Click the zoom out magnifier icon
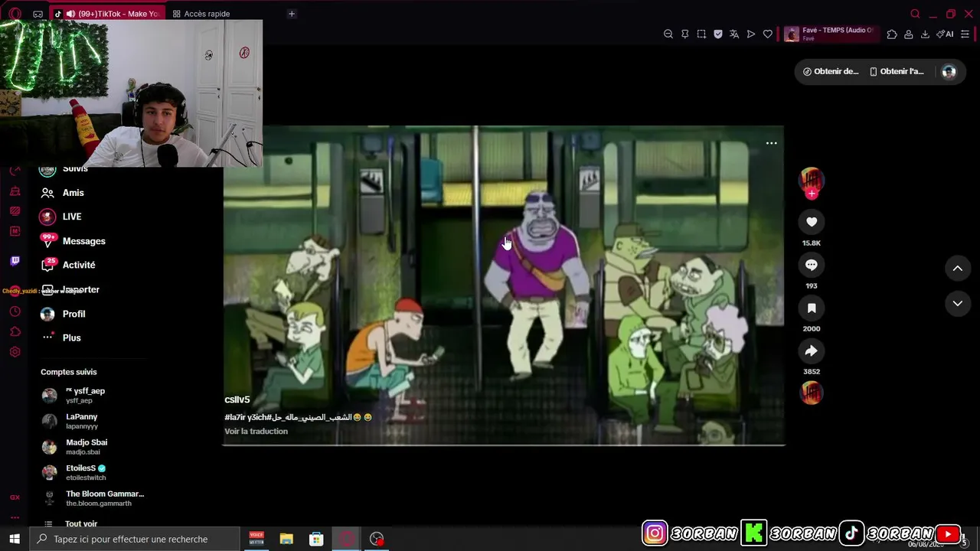The image size is (980, 551). pyautogui.click(x=668, y=34)
